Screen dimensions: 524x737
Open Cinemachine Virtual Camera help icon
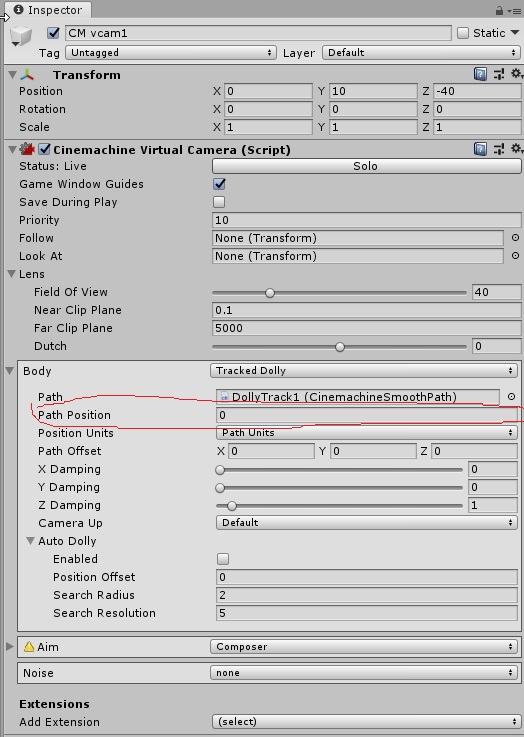(480, 149)
